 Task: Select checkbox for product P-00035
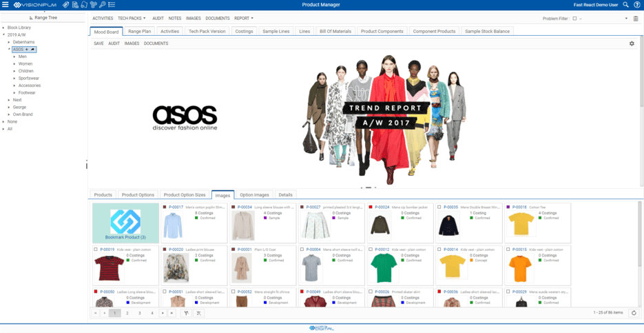coord(440,207)
